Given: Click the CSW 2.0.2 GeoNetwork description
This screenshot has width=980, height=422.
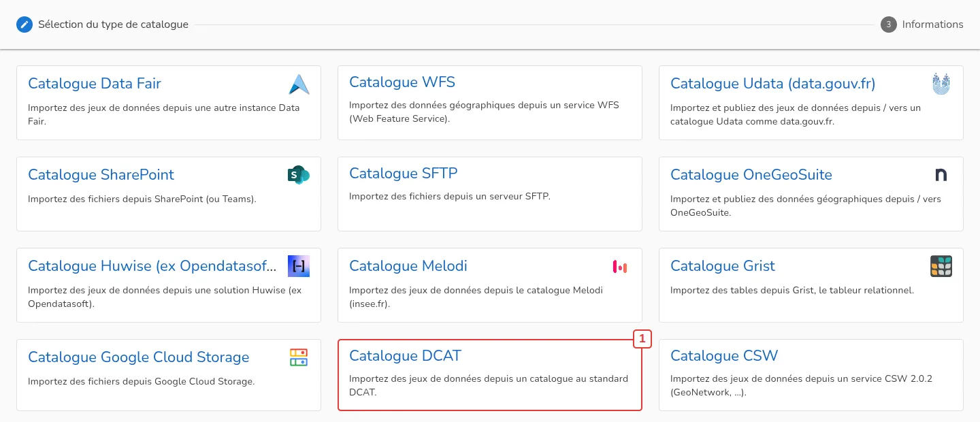Looking at the screenshot, I should [801, 385].
